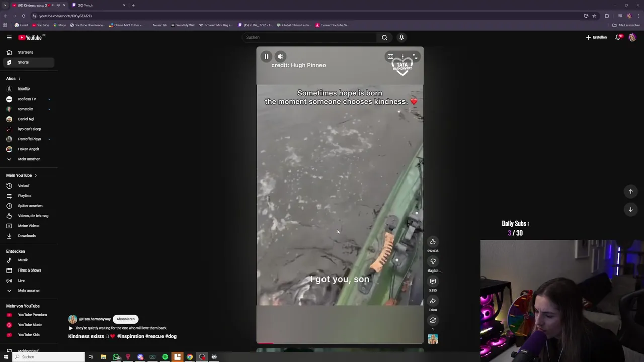Image resolution: width=644 pixels, height=362 pixels.
Task: Enter fullscreen for the Short
Action: tap(415, 57)
